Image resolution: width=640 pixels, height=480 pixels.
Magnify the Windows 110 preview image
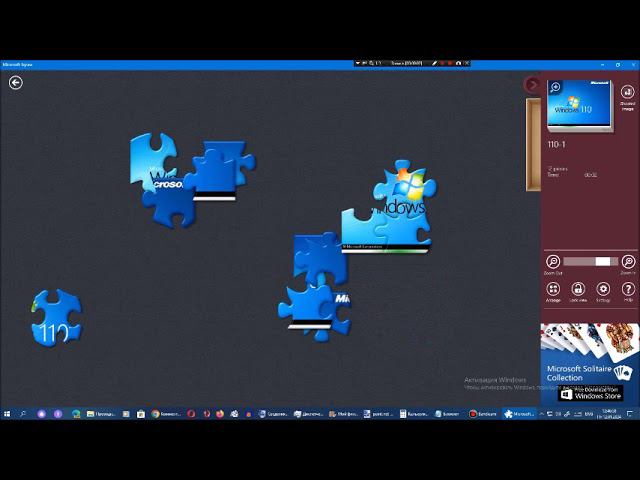(555, 87)
